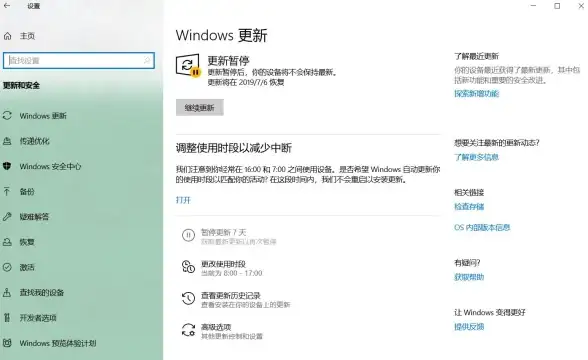588x360 pixels.
Task: Click the back arrow in Settings title bar
Action: click(7, 6)
